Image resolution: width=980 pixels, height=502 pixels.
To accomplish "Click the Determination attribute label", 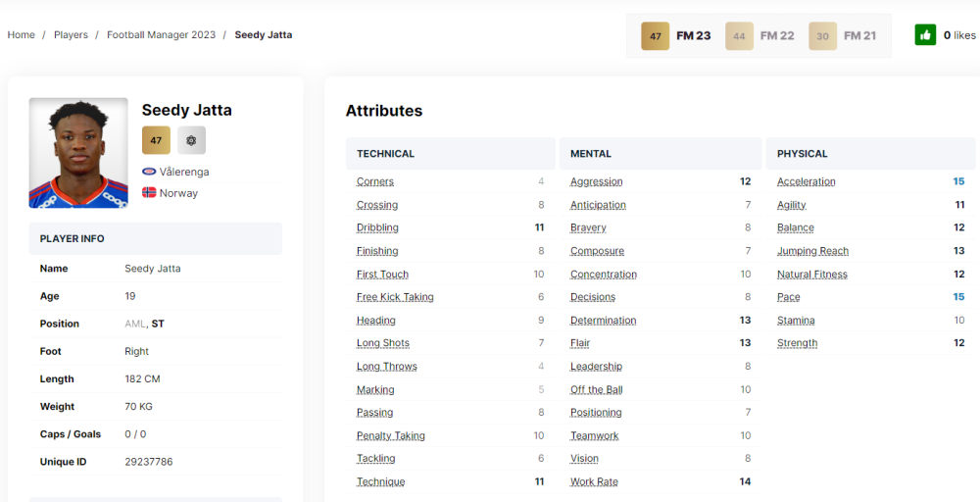I will (603, 321).
